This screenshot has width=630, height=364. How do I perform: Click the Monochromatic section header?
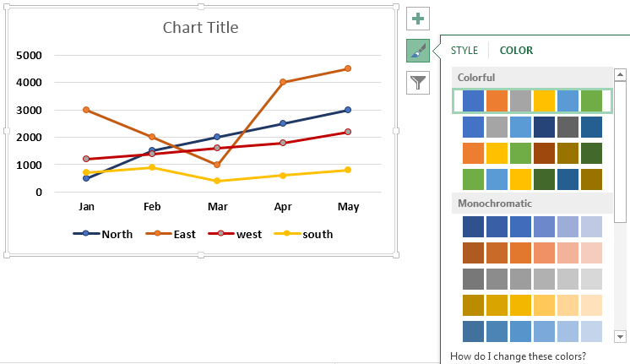coord(532,204)
